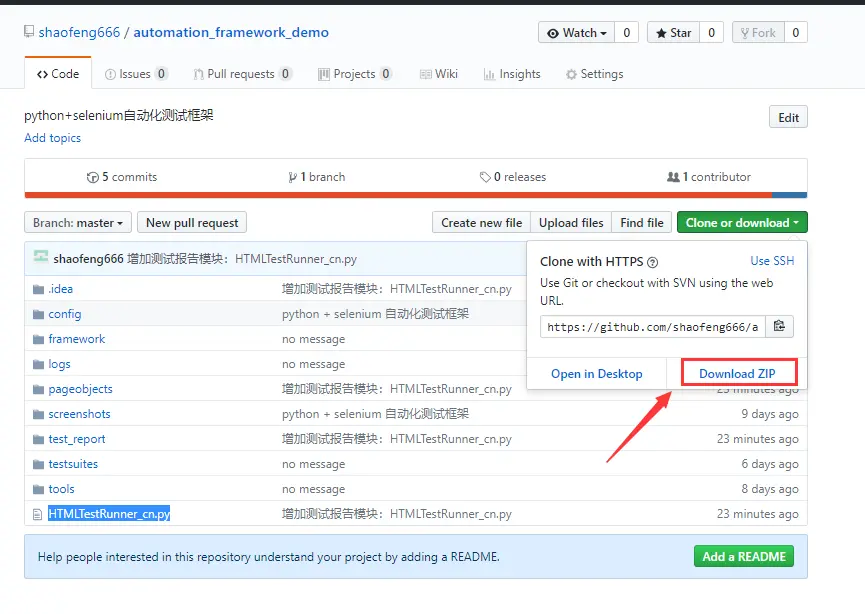Image resolution: width=865 pixels, height=614 pixels.
Task: Click the graph icon of Insights tab
Action: click(x=489, y=74)
